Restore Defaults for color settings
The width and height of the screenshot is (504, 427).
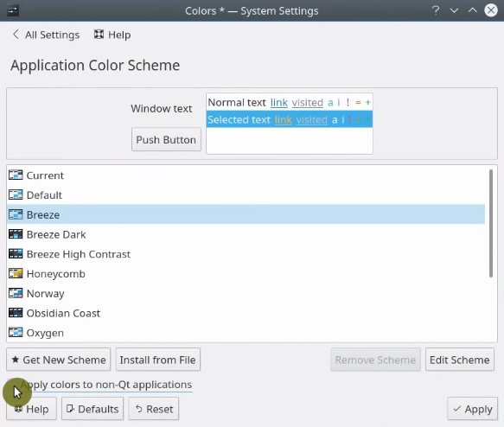pos(93,409)
